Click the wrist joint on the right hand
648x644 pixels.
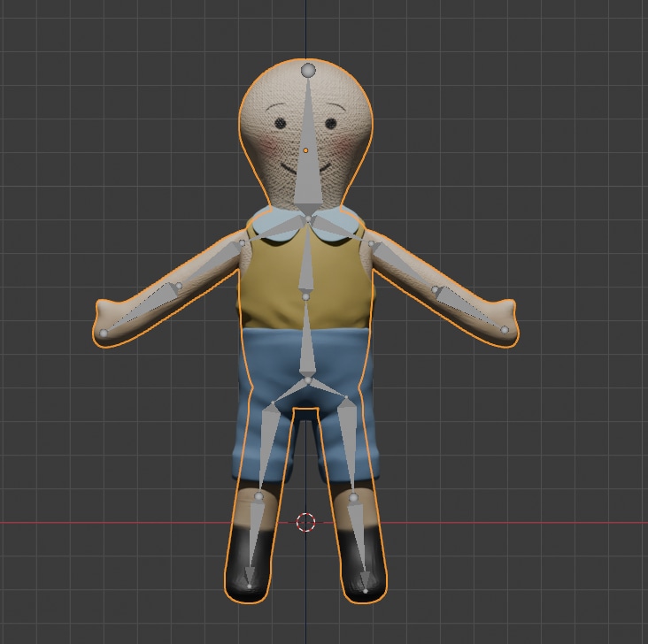tap(505, 331)
